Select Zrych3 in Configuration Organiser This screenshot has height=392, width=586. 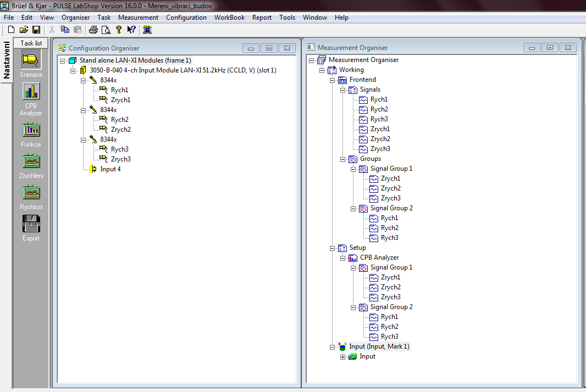click(x=121, y=159)
